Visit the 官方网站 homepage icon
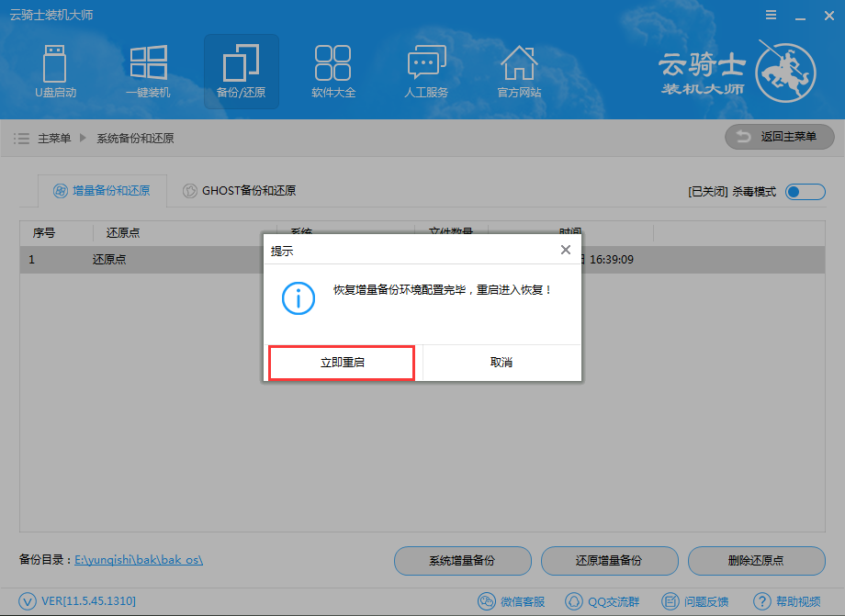This screenshot has height=616, width=845. [519, 72]
